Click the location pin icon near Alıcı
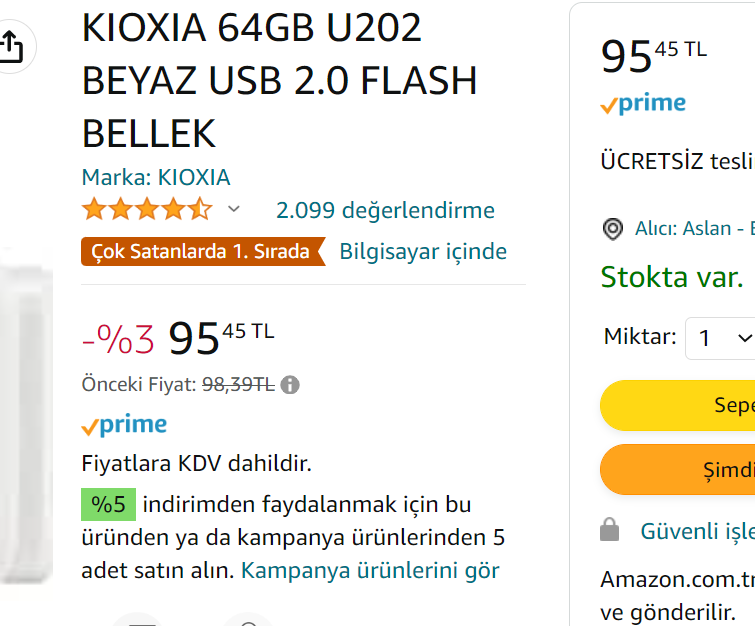The width and height of the screenshot is (755, 626). (x=613, y=229)
